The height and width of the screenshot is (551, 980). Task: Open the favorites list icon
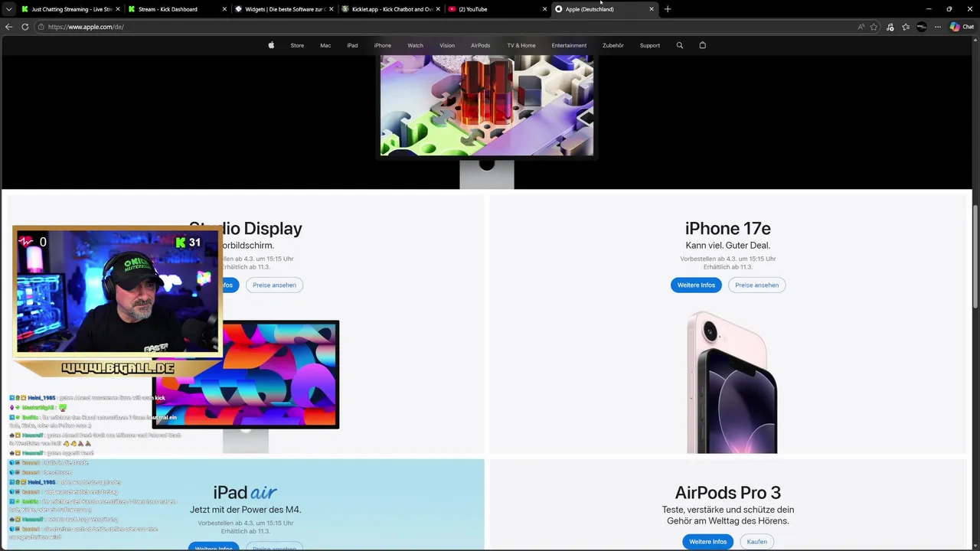pos(906,27)
